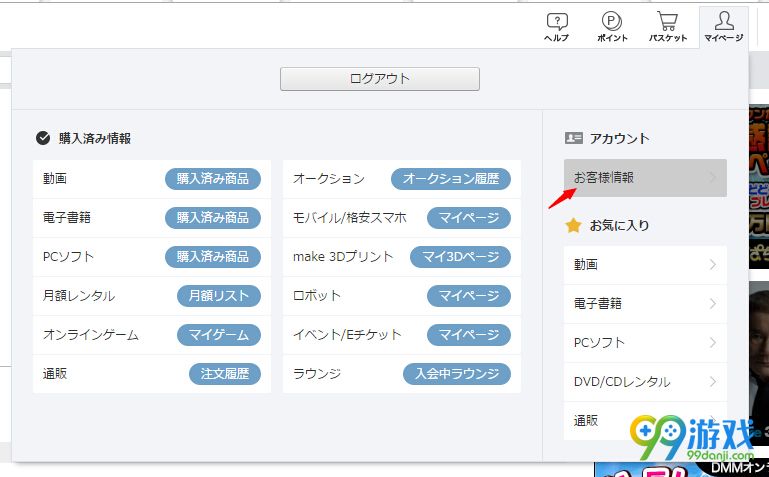The height and width of the screenshot is (477, 769).
Task: Click the ラウンジ label
Action: pyautogui.click(x=317, y=374)
